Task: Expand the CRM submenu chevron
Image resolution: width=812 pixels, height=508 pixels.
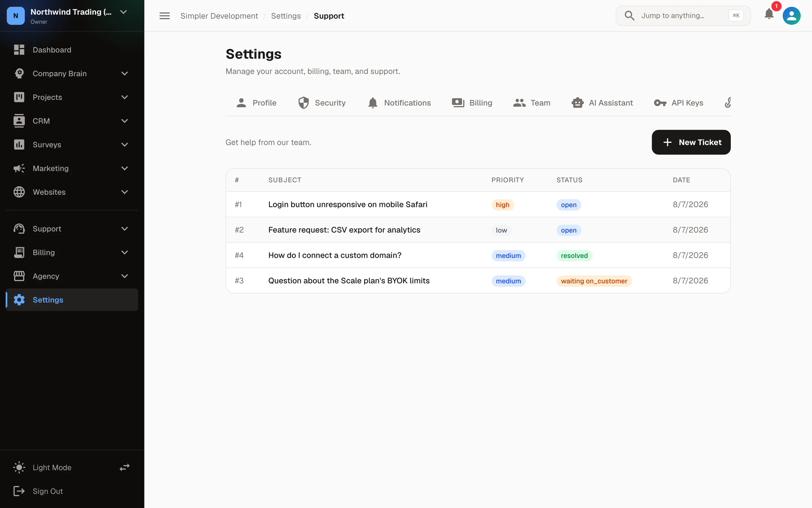Action: (x=125, y=121)
